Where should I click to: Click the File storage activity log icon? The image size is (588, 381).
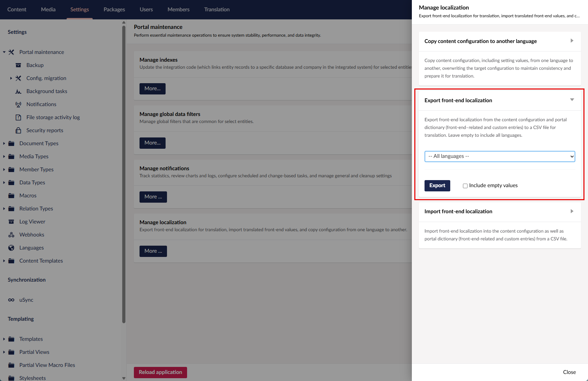[x=18, y=117]
